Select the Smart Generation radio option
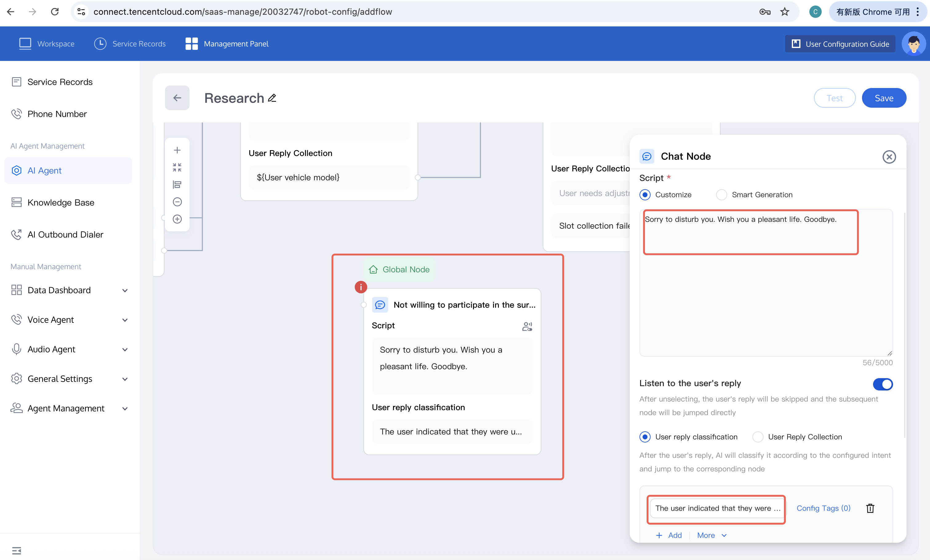930x560 pixels. tap(721, 195)
